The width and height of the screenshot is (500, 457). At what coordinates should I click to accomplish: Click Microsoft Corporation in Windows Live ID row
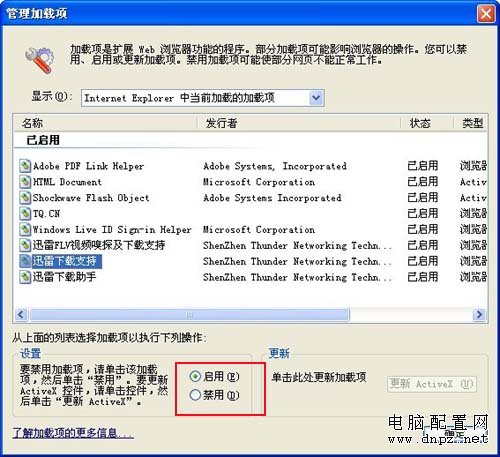coord(259,229)
